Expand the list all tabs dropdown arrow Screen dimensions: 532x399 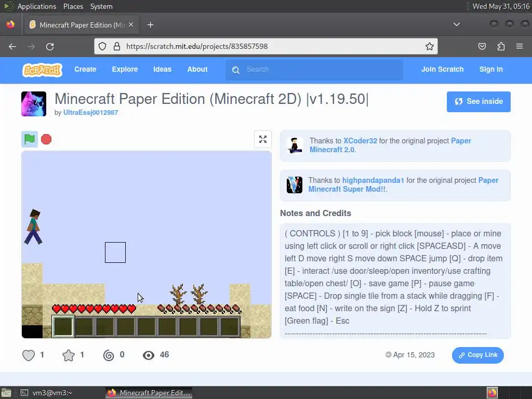click(457, 24)
